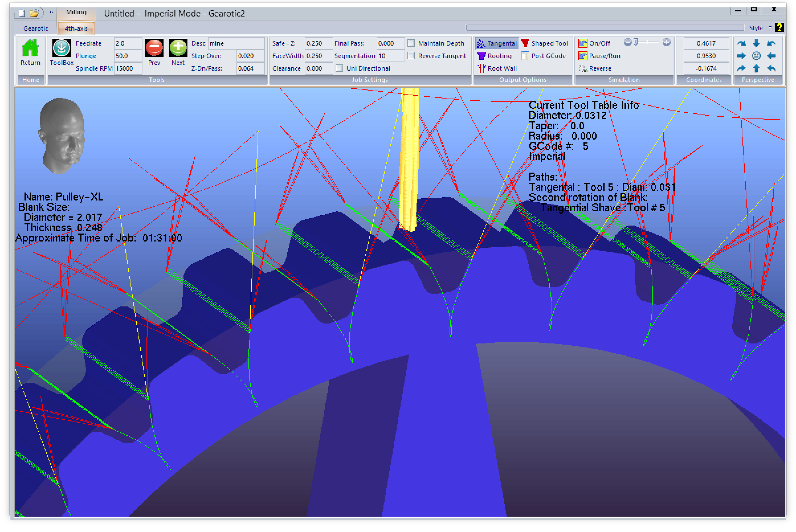Click the green Next tool button
This screenshot has height=532, width=796.
[x=178, y=48]
